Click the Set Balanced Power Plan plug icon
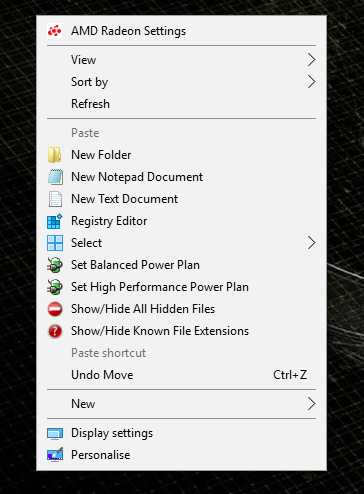The height and width of the screenshot is (494, 364). pyautogui.click(x=55, y=265)
